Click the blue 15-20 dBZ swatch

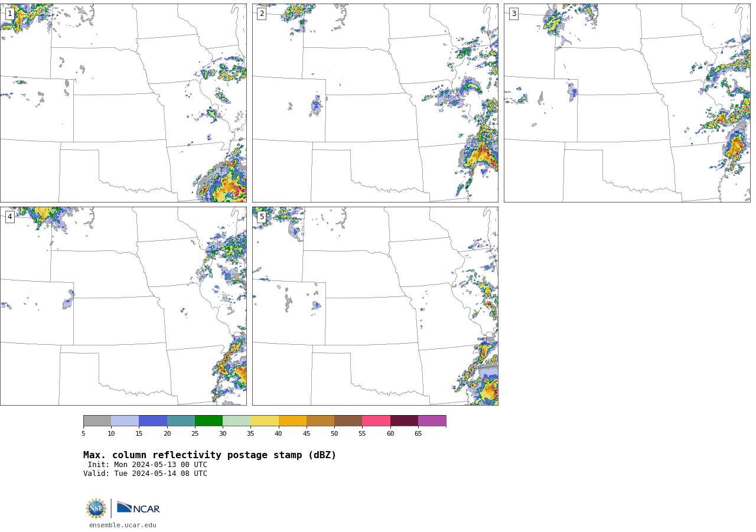click(x=153, y=420)
